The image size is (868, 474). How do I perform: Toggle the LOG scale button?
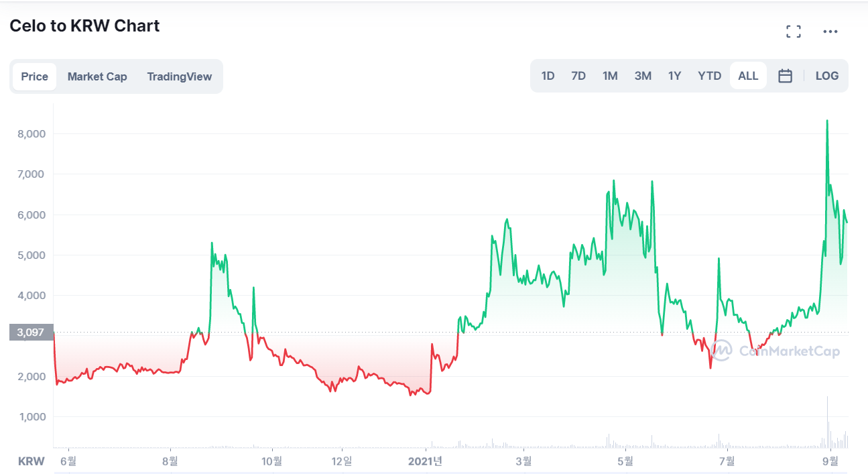point(826,76)
